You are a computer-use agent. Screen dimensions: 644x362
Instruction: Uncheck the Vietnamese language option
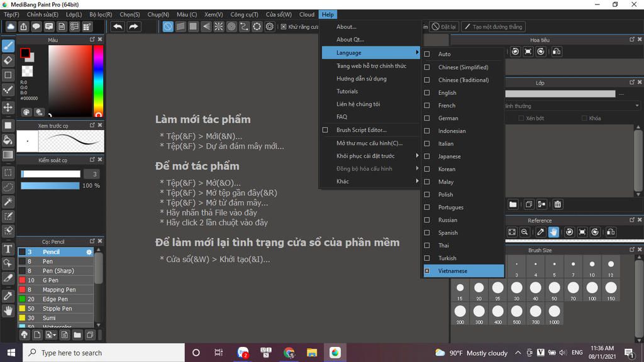point(427,271)
